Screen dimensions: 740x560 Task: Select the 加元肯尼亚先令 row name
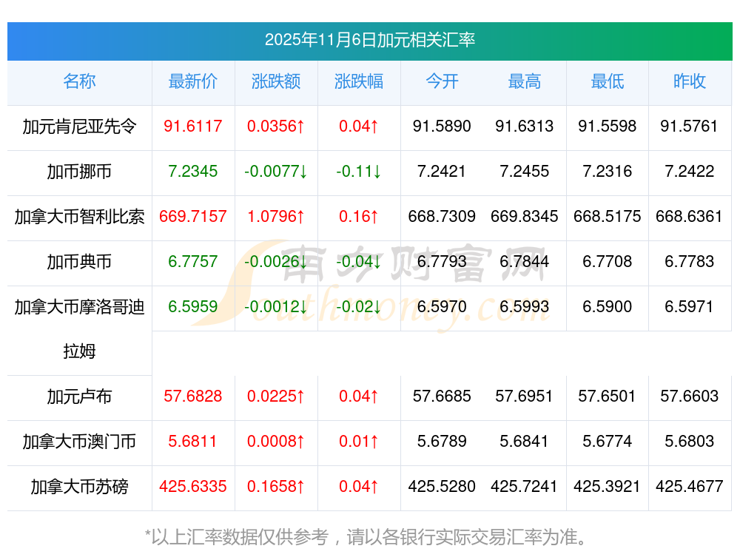79,126
